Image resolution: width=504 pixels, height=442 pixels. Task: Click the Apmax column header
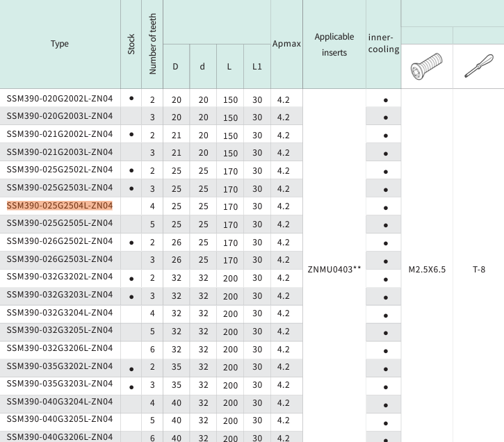pyautogui.click(x=286, y=44)
